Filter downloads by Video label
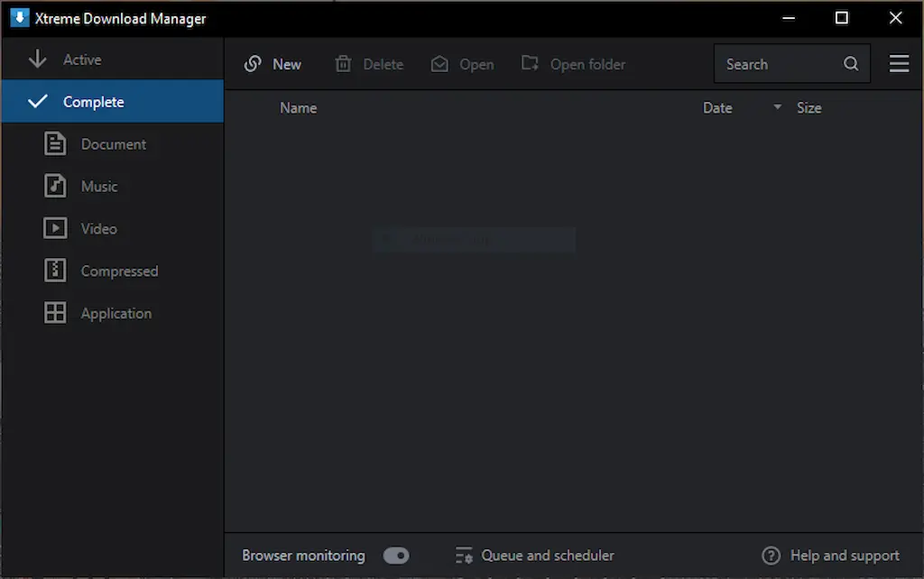The width and height of the screenshot is (924, 579). point(99,228)
